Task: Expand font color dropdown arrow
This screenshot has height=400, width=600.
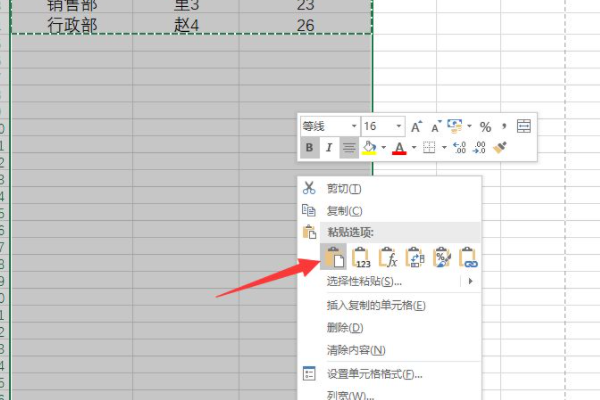Action: pyautogui.click(x=414, y=147)
